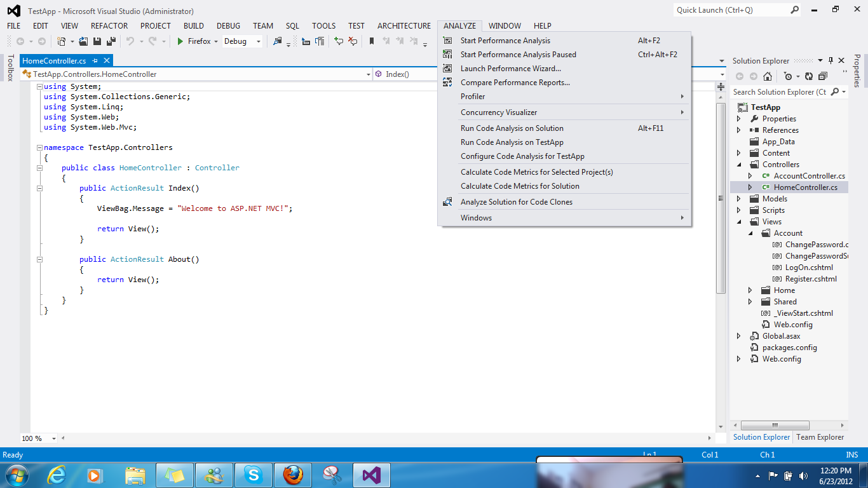Viewport: 868px width, 488px height.
Task: Switch to the Team Explorer tab
Action: (820, 437)
